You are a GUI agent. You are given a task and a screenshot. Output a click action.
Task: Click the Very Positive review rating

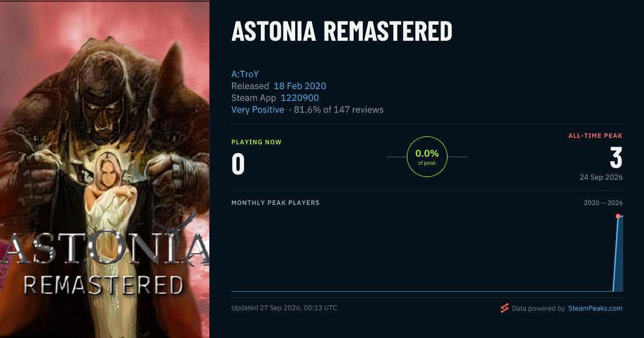coord(258,109)
